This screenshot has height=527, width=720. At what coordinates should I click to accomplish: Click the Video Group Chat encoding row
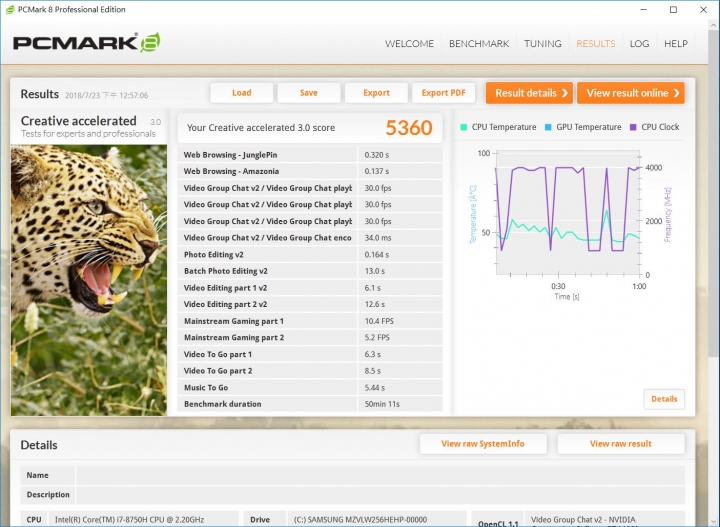pyautogui.click(x=310, y=238)
